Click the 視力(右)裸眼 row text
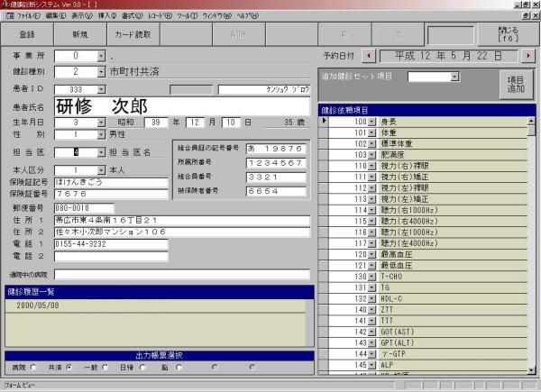The width and height of the screenshot is (541, 392). pos(404,166)
